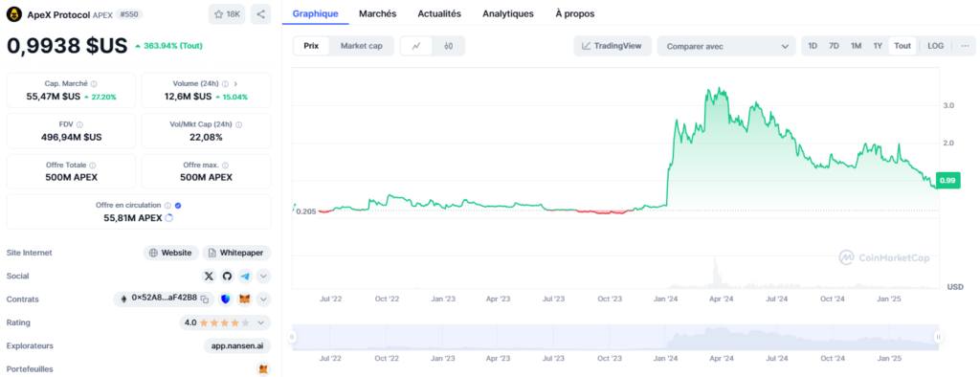The height and width of the screenshot is (377, 980).
Task: Open the Comparer avec dropdown
Action: [726, 46]
